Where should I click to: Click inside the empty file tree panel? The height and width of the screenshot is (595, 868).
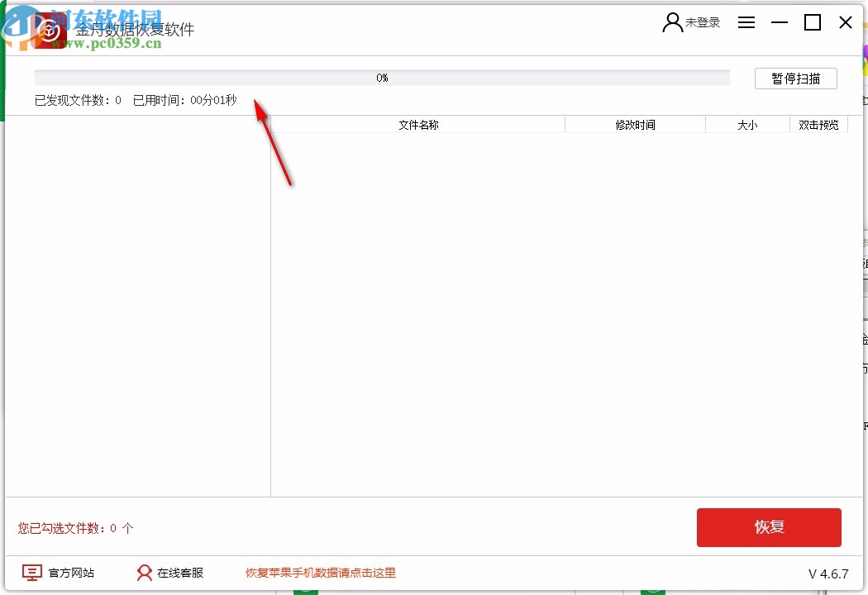click(136, 314)
